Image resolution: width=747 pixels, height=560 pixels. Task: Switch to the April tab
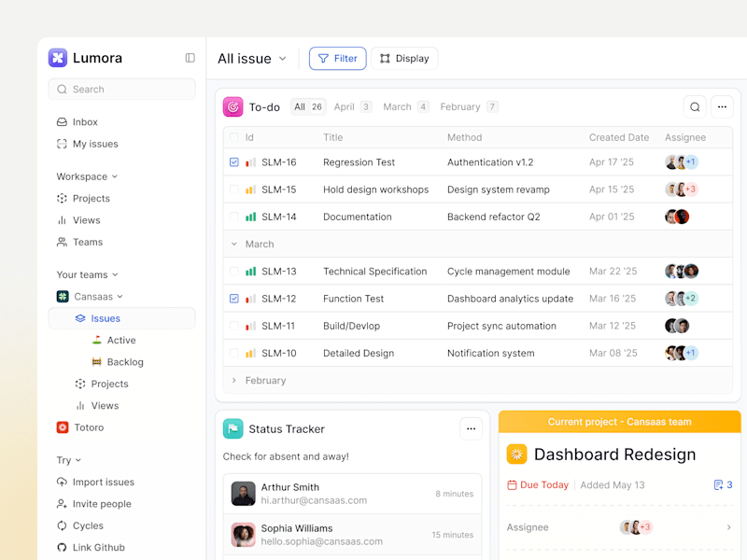[353, 106]
